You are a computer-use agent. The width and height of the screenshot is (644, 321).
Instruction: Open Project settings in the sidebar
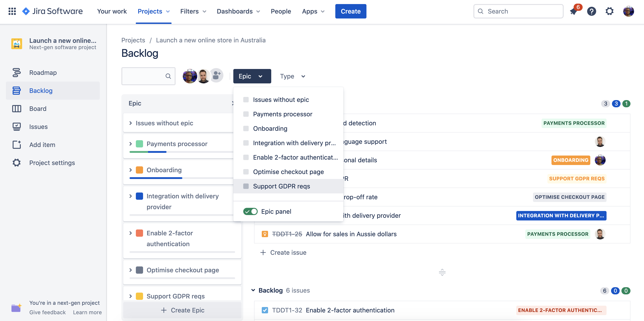click(52, 163)
